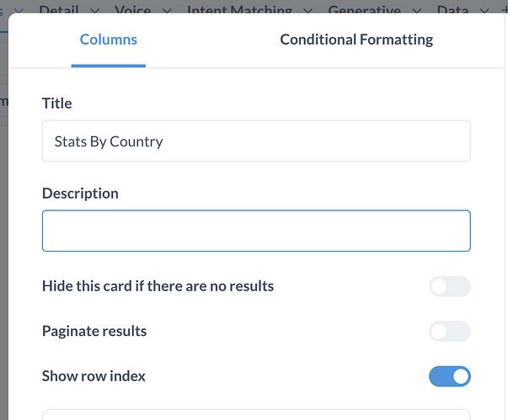
Task: Go to the Intent Matching tab
Action: (238, 10)
